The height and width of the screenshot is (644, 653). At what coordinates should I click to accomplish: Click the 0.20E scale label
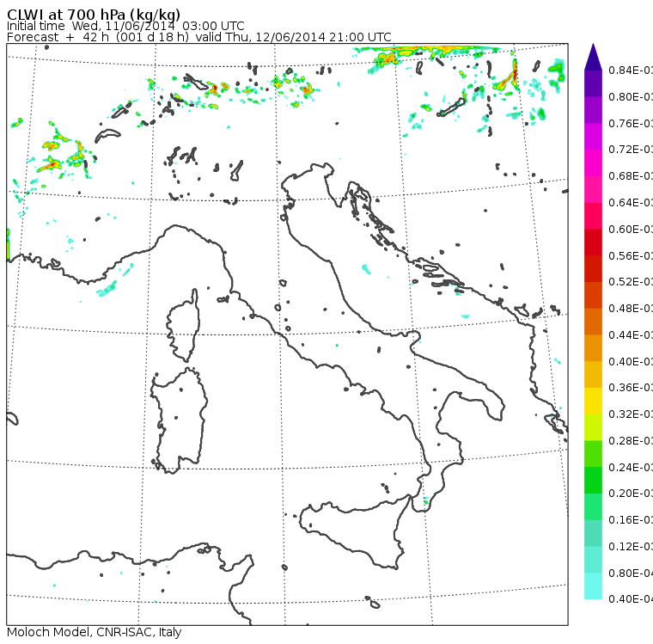[x=631, y=494]
